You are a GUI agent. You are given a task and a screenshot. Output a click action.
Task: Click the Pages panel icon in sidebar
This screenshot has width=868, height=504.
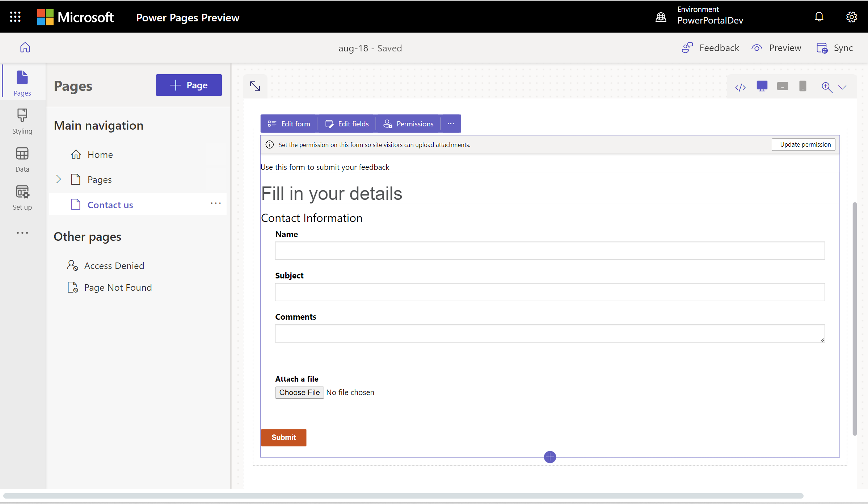(x=22, y=81)
